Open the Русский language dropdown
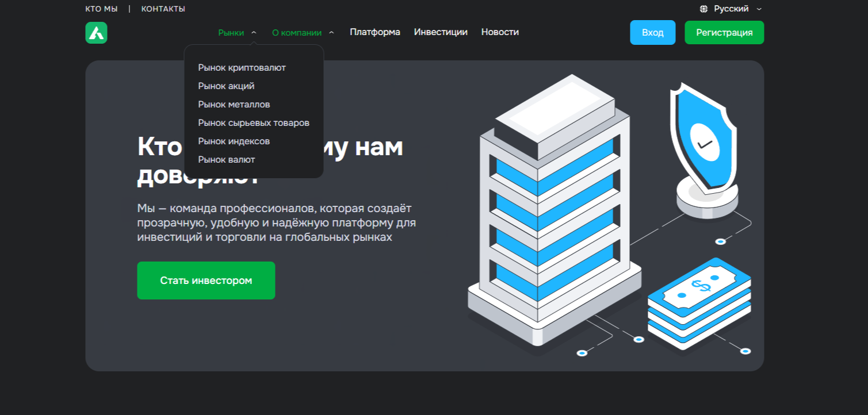868x415 pixels. point(731,9)
